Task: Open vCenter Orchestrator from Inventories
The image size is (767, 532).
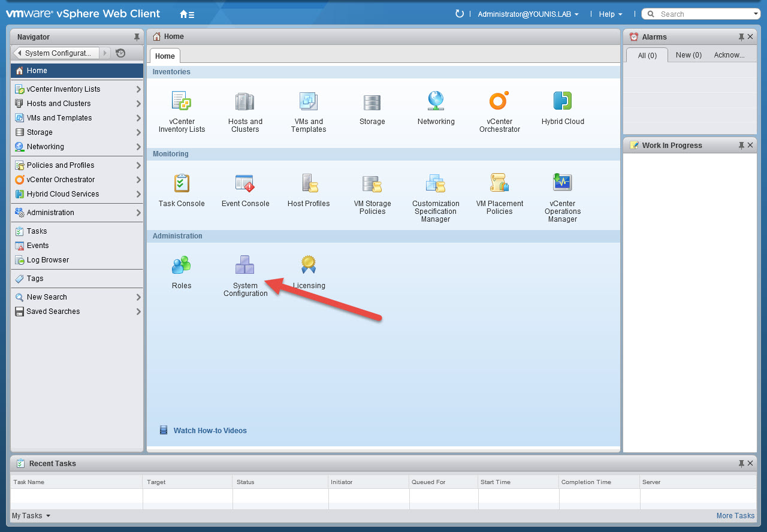Action: click(499, 102)
